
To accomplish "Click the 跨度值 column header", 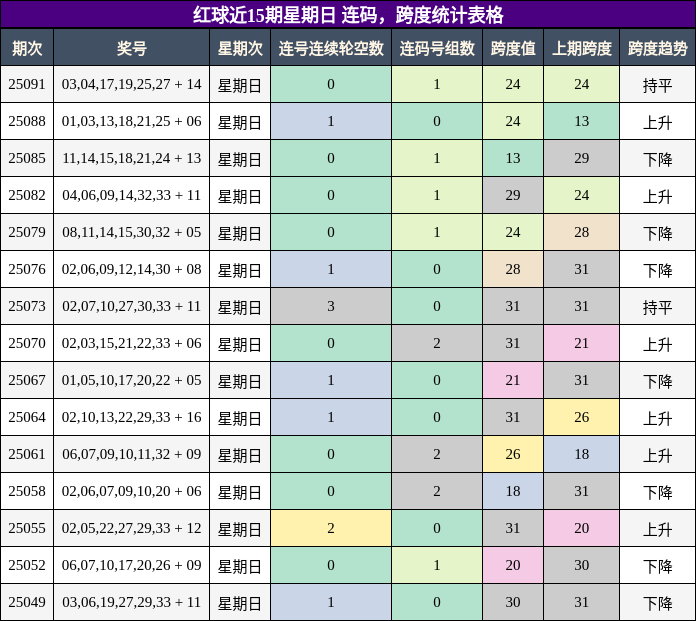I will click(x=513, y=48).
